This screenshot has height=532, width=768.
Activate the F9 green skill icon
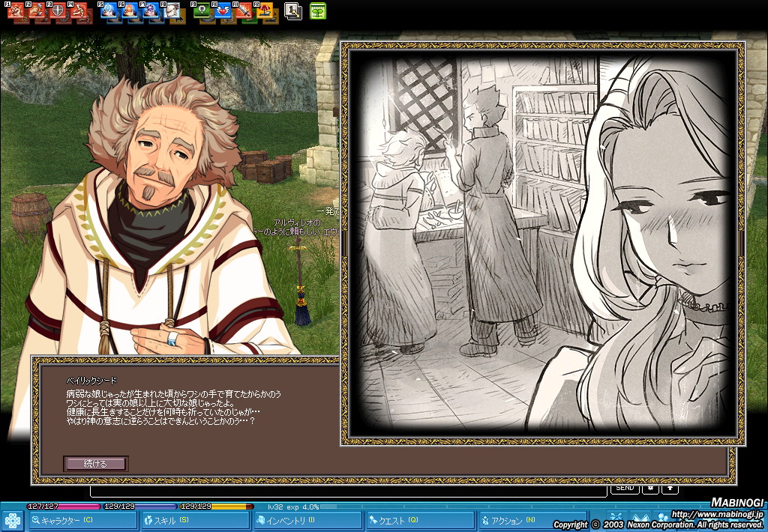[x=201, y=10]
